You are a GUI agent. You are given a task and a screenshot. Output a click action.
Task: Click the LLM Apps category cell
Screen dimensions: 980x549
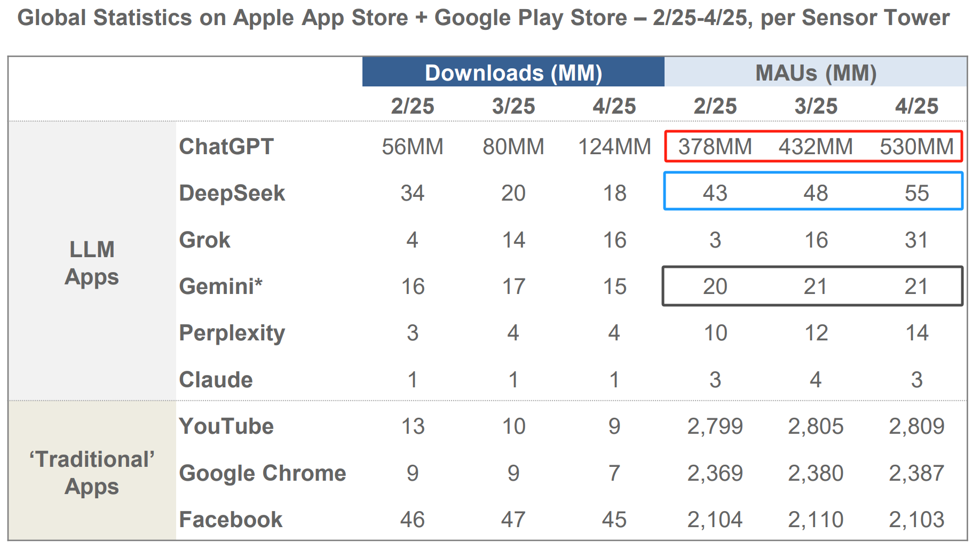pos(92,263)
